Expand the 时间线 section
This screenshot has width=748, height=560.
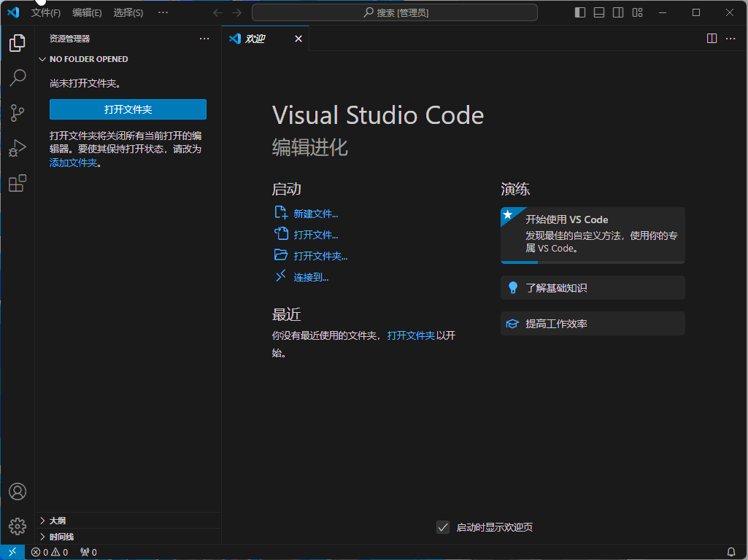pyautogui.click(x=128, y=537)
